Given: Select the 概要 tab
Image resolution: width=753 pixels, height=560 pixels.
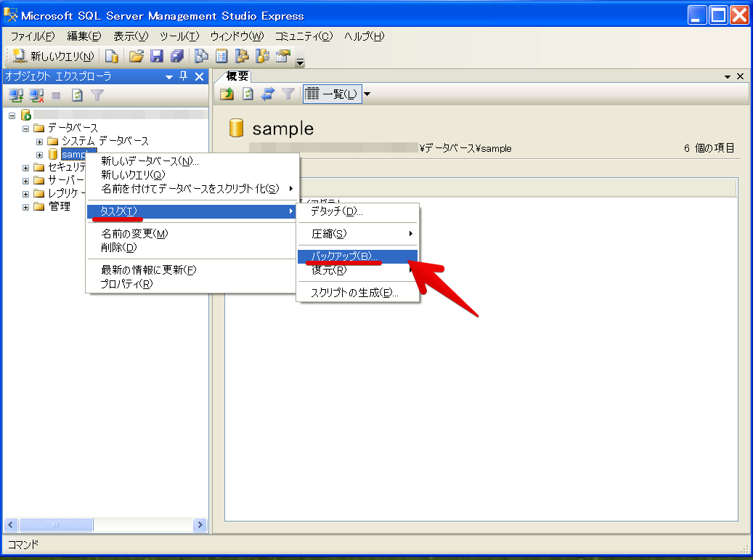Looking at the screenshot, I should click(237, 76).
